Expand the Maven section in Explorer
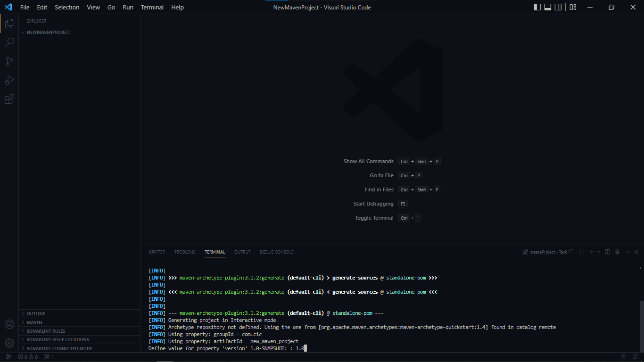 34,323
